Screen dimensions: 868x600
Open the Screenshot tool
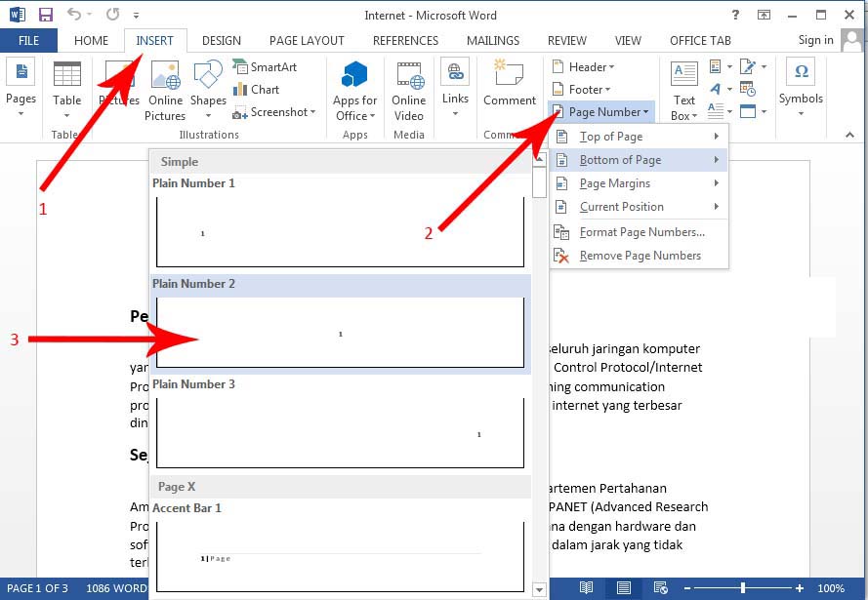click(274, 112)
